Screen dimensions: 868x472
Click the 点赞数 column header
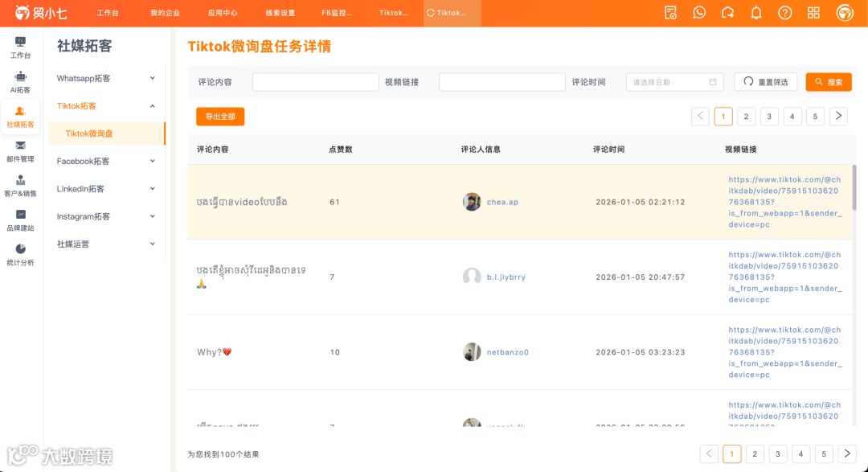(x=341, y=150)
